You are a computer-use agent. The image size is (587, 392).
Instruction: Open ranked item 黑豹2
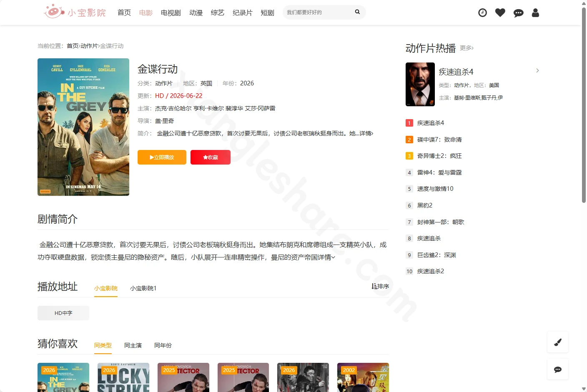coord(425,205)
